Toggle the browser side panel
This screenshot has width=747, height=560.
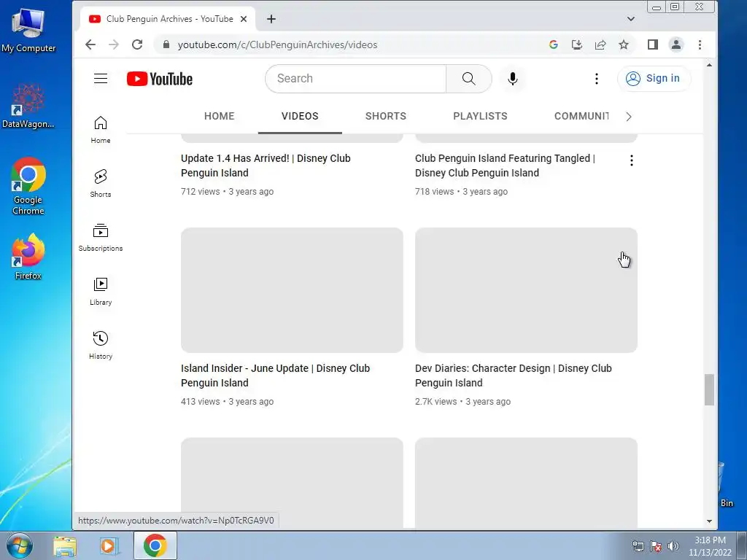point(653,44)
